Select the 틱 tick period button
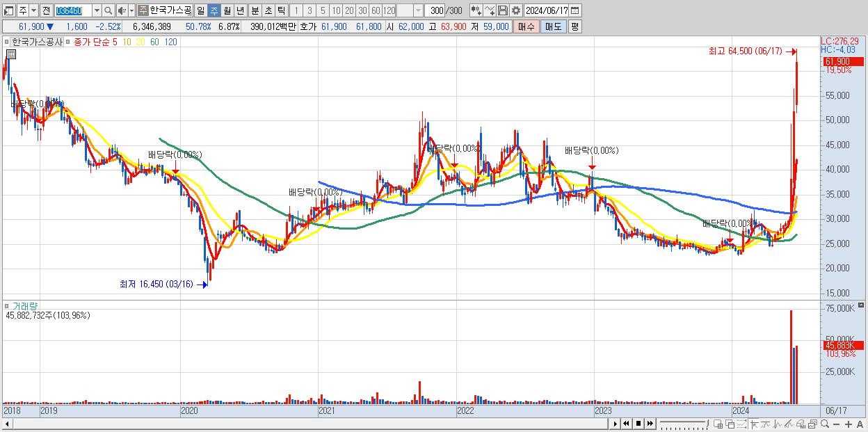This screenshot has height=432, width=868. coord(281,10)
